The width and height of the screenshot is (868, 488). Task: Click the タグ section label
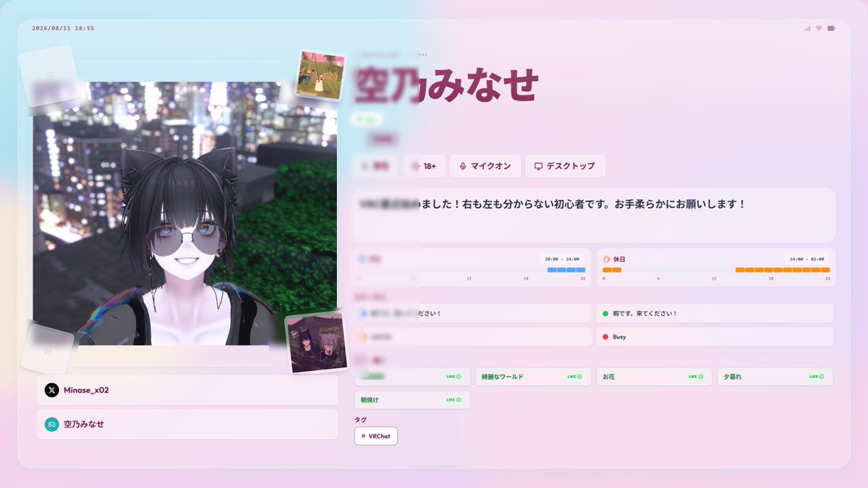(x=360, y=419)
